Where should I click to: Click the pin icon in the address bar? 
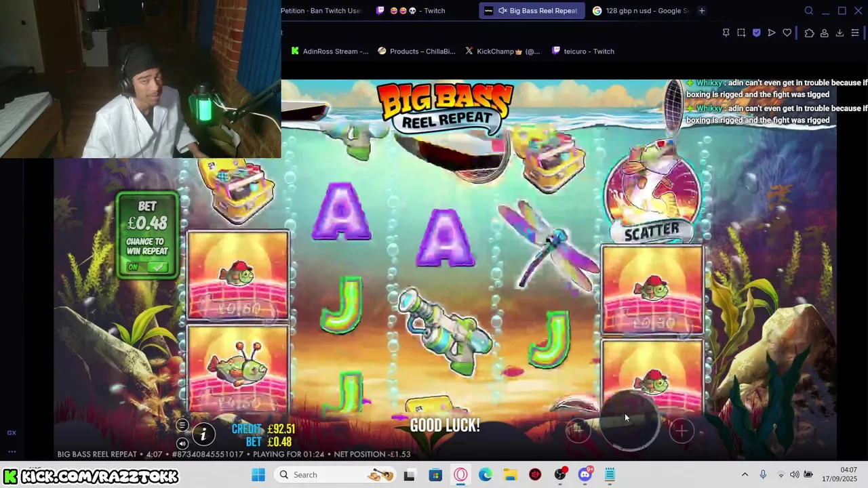click(726, 33)
